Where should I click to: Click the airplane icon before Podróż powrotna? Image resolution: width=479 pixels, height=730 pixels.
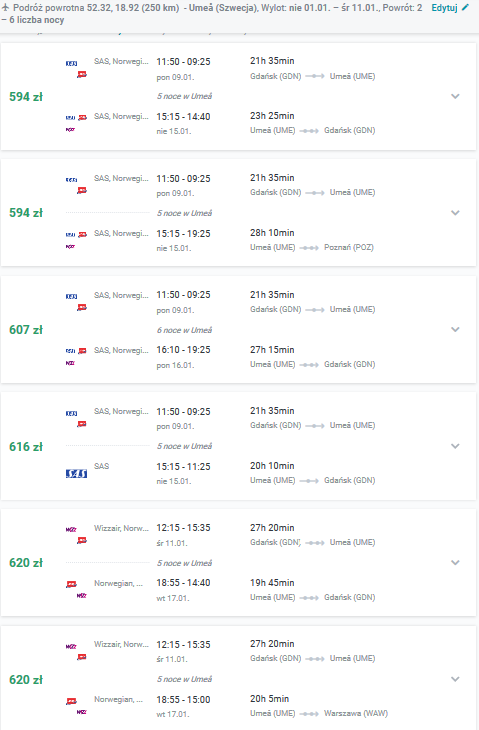6,7
